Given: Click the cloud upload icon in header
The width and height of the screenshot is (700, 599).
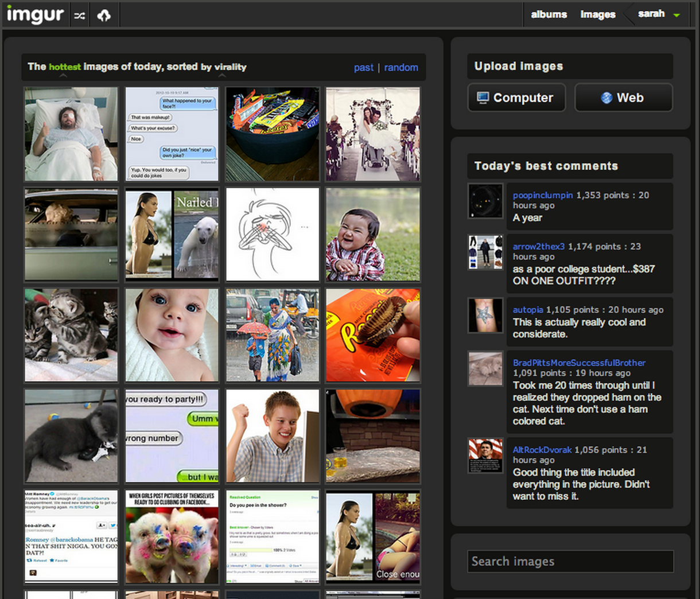Looking at the screenshot, I should coord(104,15).
